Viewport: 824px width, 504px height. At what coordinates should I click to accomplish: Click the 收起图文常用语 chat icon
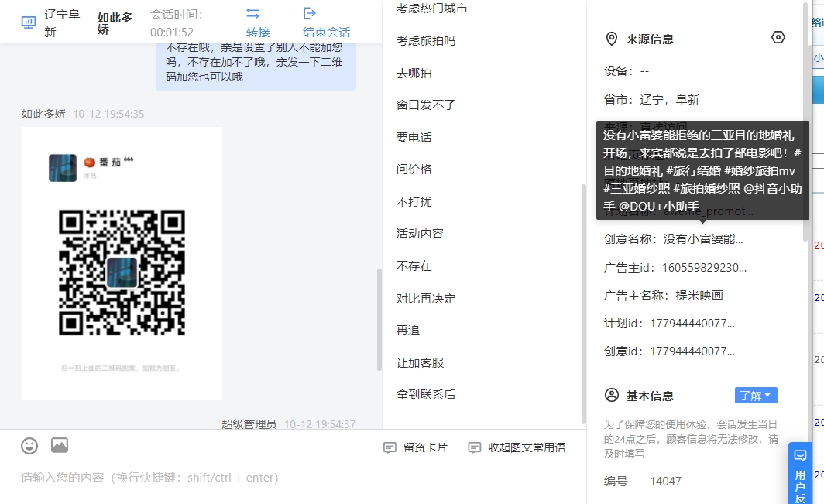coord(474,447)
